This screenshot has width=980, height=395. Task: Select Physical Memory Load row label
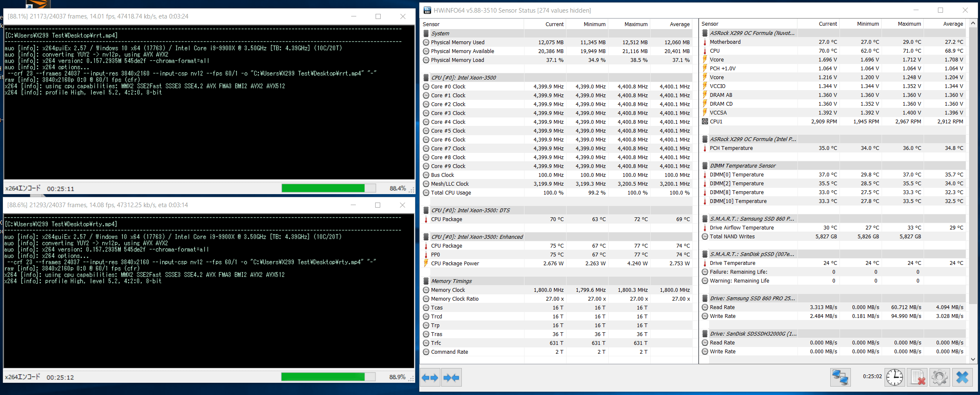click(x=458, y=60)
